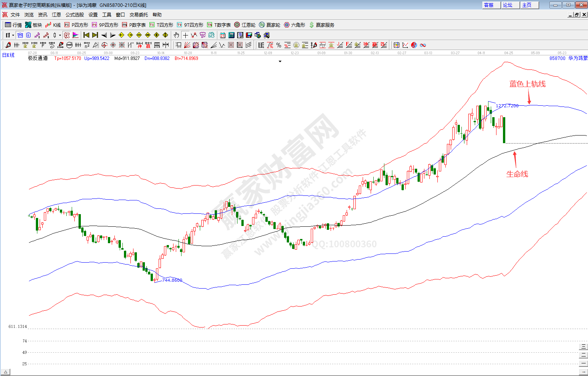Viewport: 588px width, 376px height.
Task: Open the 公式选股 menu
Action: coord(74,15)
